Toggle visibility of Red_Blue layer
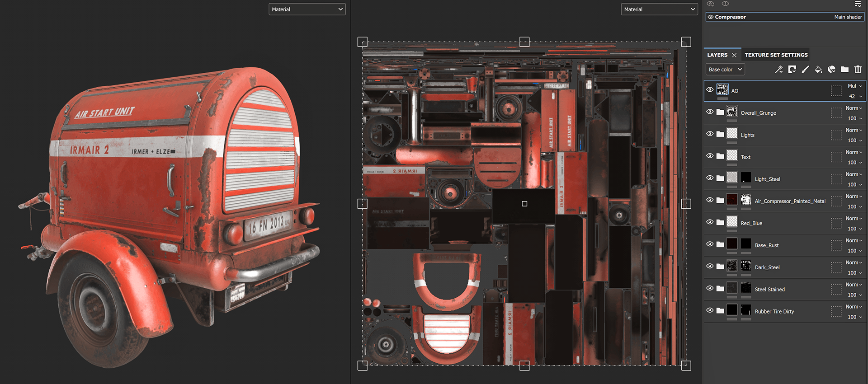This screenshot has height=384, width=868. click(710, 222)
